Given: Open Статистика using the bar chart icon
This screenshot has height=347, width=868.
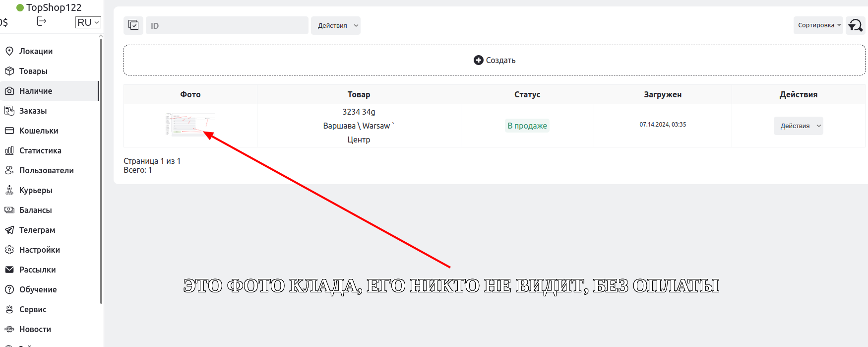Looking at the screenshot, I should [9, 150].
